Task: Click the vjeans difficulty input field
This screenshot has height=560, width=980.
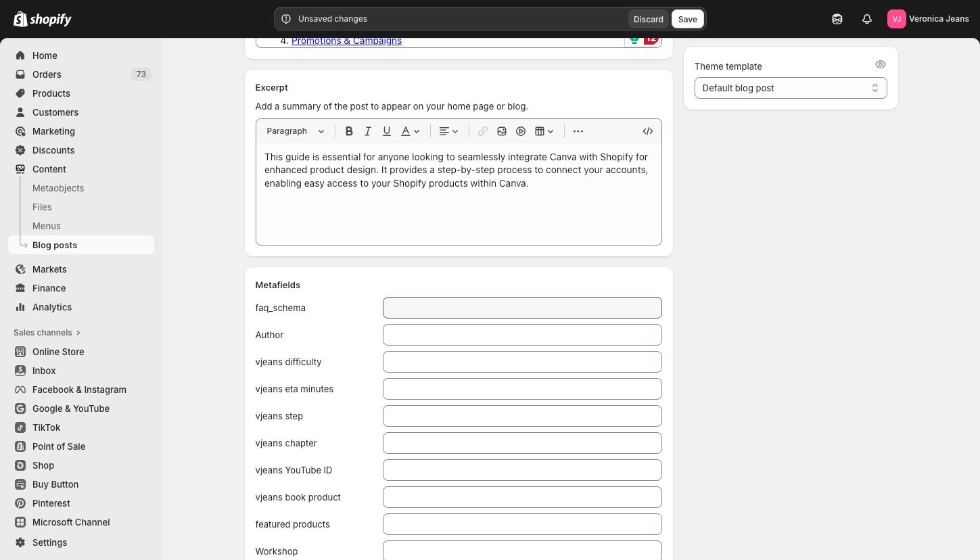Action: (x=522, y=362)
